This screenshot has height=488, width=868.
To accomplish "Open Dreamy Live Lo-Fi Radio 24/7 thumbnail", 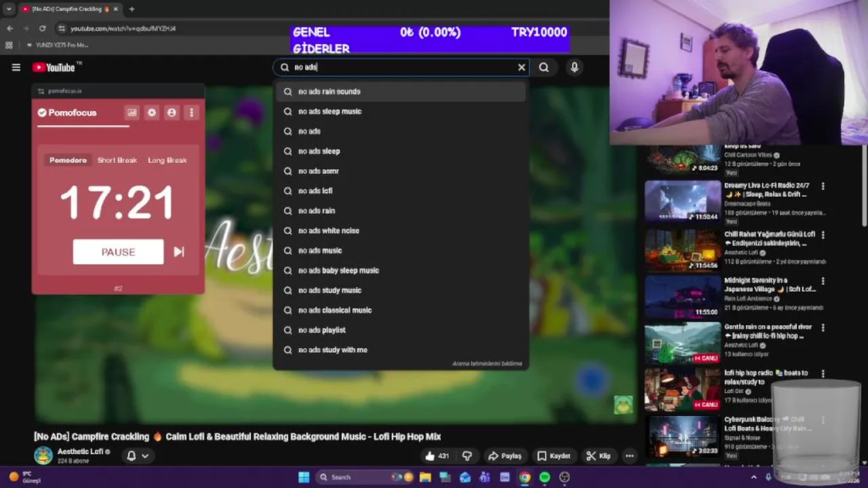I will (683, 201).
